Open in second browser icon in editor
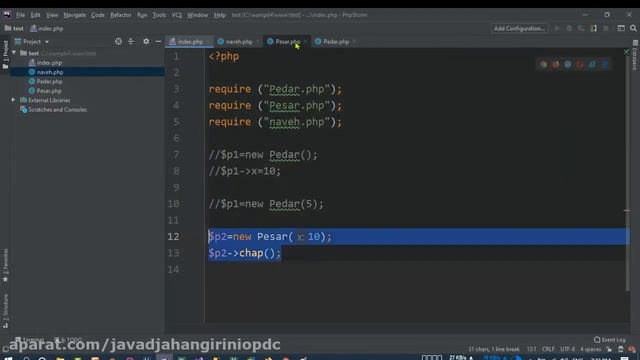640x360 pixels. 556,64
